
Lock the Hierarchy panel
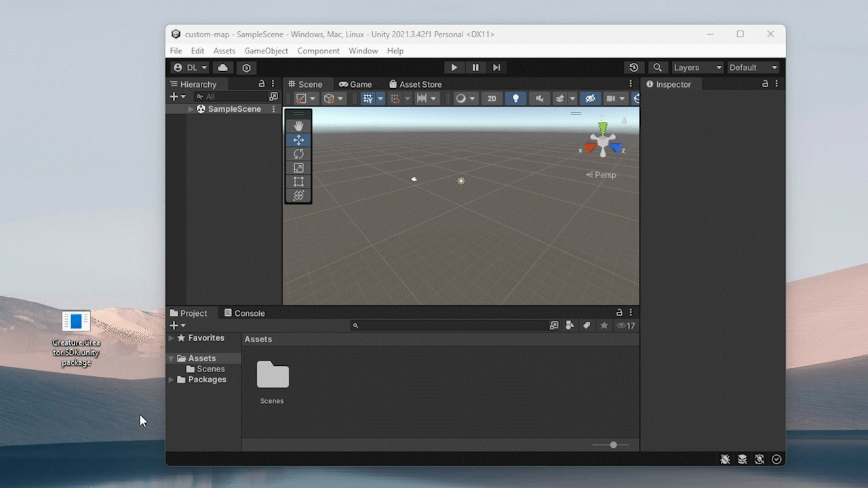(262, 84)
